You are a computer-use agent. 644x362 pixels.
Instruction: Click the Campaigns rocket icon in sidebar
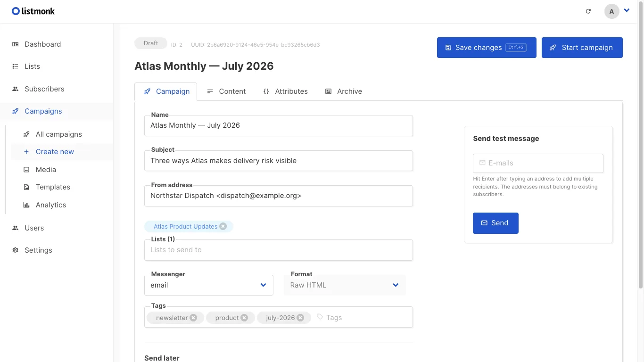pyautogui.click(x=16, y=111)
